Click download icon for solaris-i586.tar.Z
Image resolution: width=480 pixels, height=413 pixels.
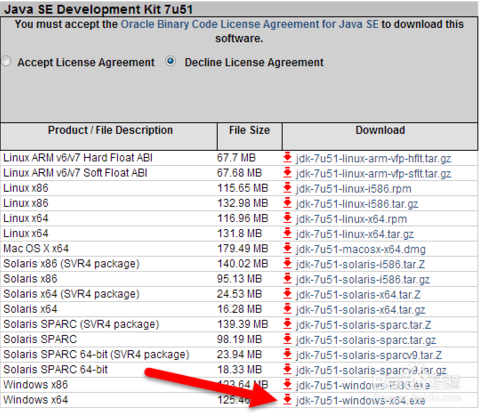287,264
